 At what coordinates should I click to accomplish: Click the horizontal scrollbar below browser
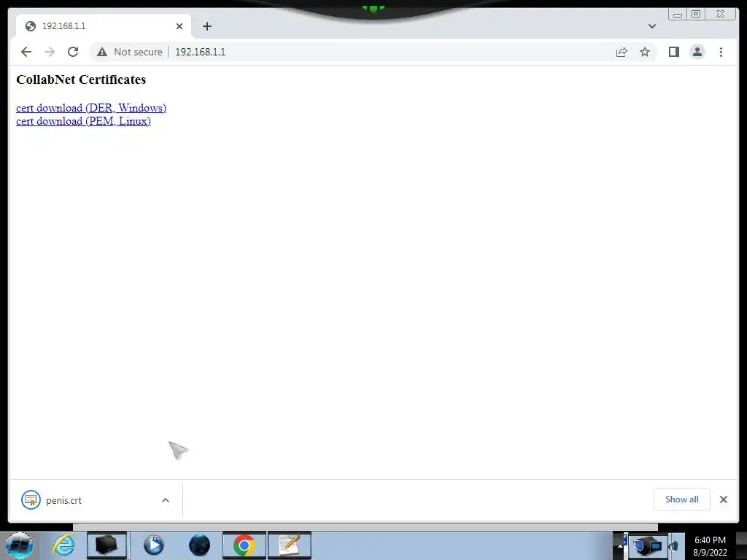click(x=365, y=527)
